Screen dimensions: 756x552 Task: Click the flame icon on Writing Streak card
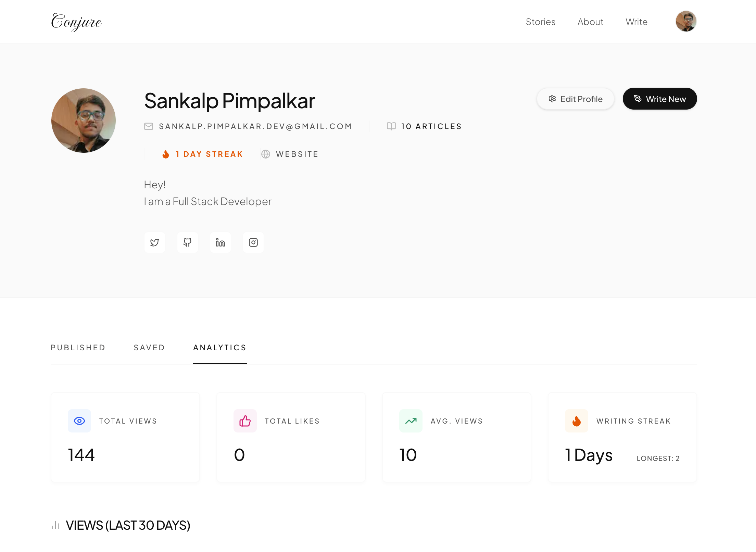pos(576,421)
